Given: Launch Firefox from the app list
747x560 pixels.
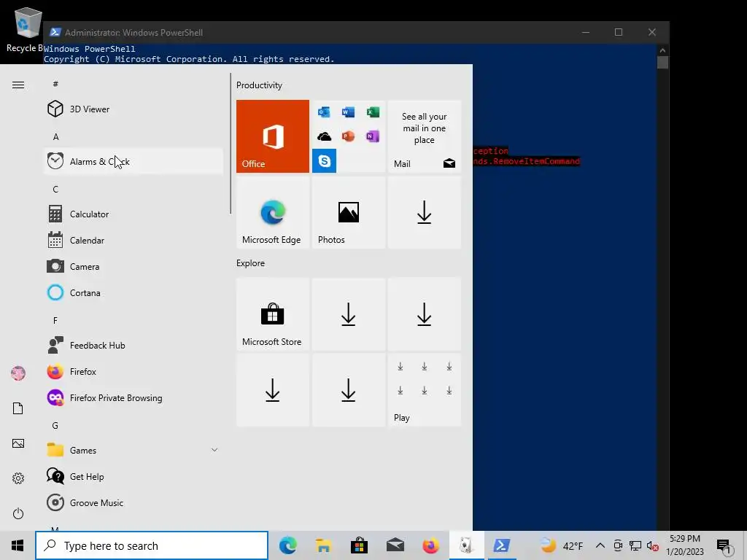Looking at the screenshot, I should click(133, 371).
